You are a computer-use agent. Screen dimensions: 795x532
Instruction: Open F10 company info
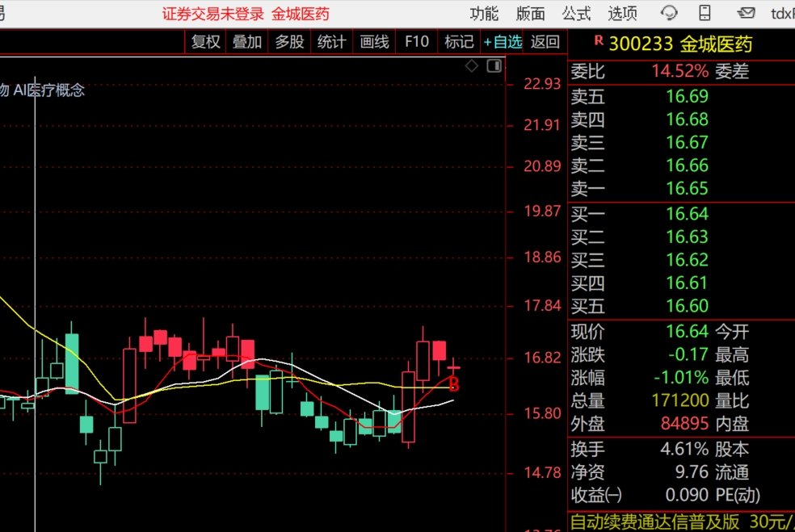coord(417,42)
